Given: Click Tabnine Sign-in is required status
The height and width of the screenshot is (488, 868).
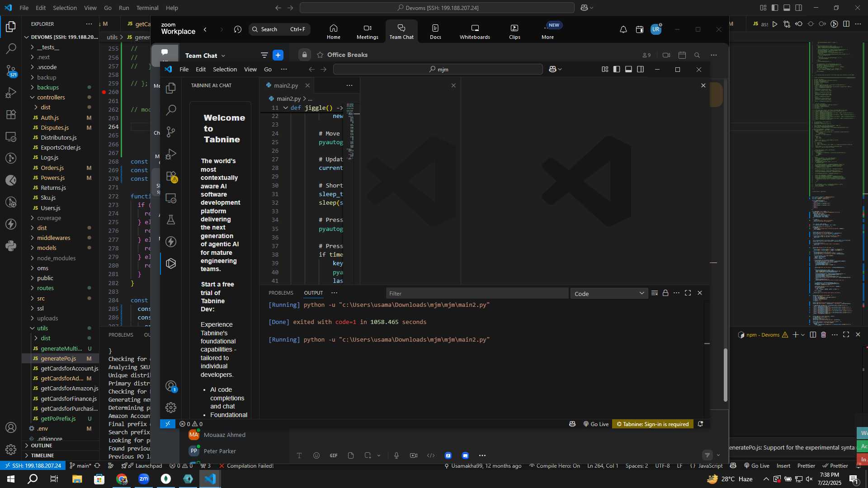Looking at the screenshot, I should (x=653, y=424).
